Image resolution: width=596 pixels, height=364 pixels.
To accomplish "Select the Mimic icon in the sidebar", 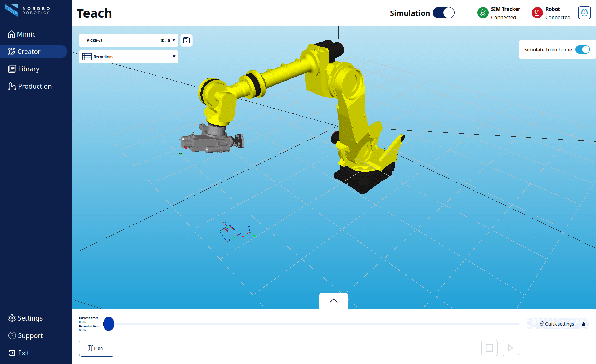I will (x=12, y=34).
